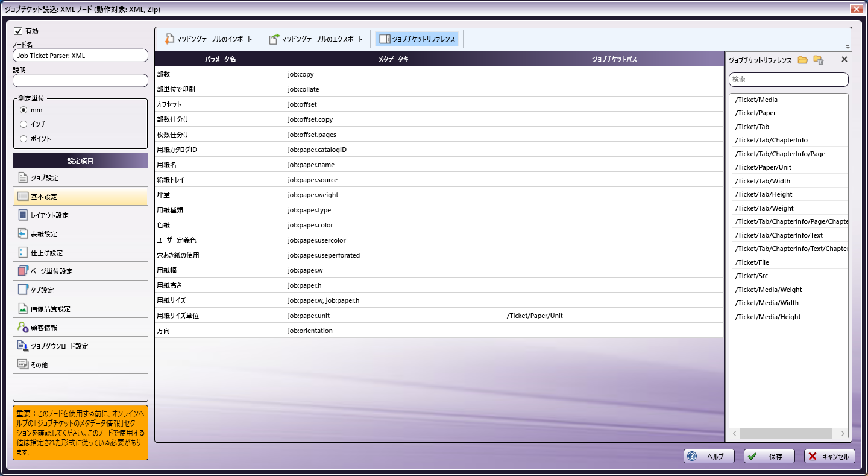Click the その他 icon
This screenshot has width=868, height=476.
coord(23,364)
